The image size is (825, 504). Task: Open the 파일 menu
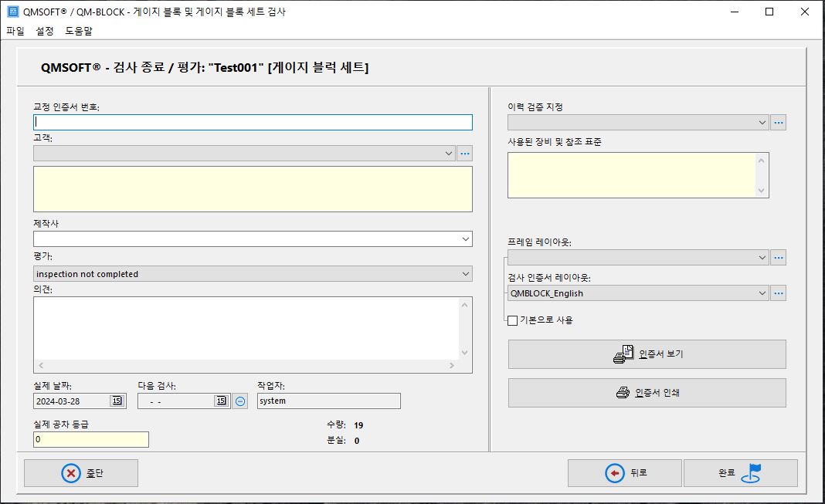coord(15,31)
